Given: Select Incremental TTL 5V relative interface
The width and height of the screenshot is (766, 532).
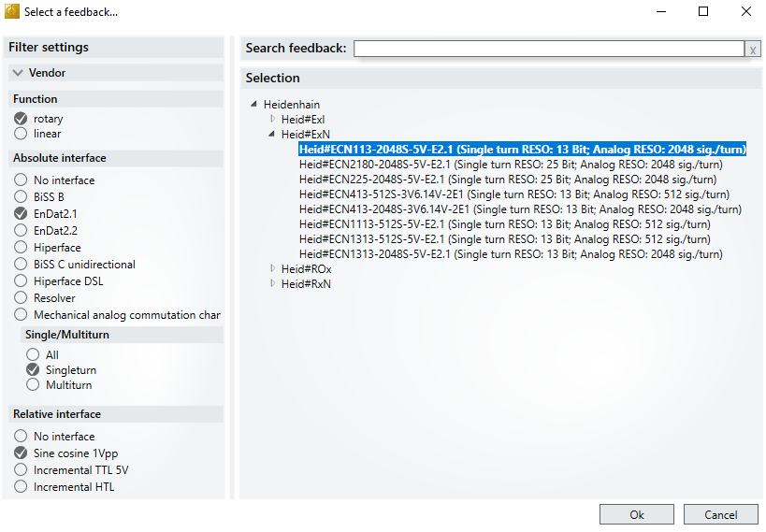Looking at the screenshot, I should (x=21, y=470).
